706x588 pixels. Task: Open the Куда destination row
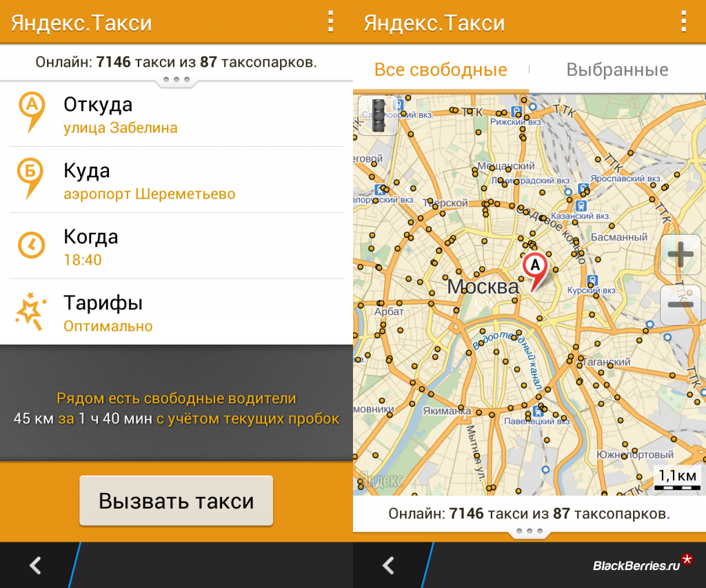tap(176, 180)
